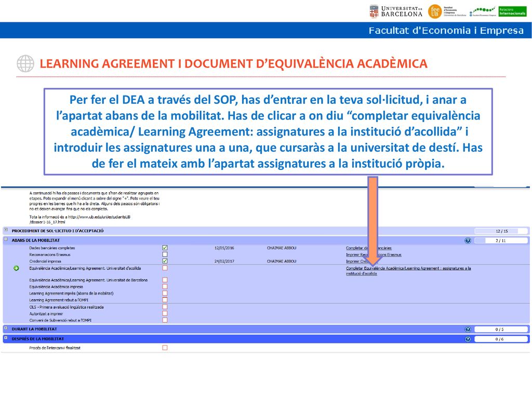Click the 0 / 5 progress bar
The width and height of the screenshot is (532, 399).
pos(501,329)
